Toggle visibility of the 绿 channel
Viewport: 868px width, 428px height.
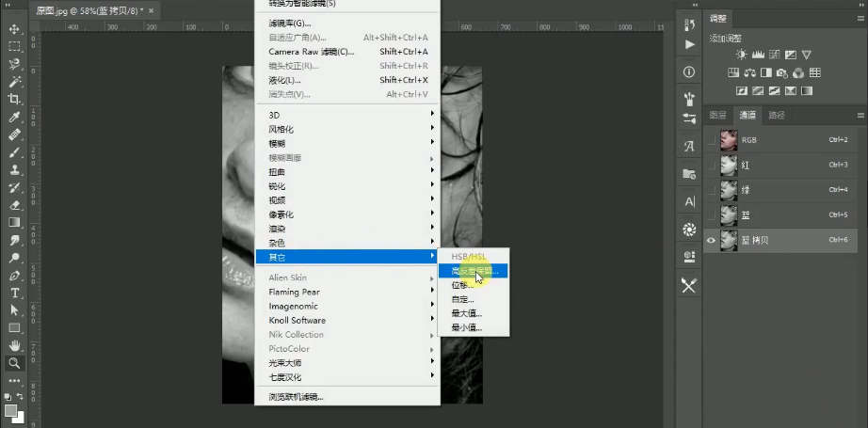pyautogui.click(x=712, y=190)
